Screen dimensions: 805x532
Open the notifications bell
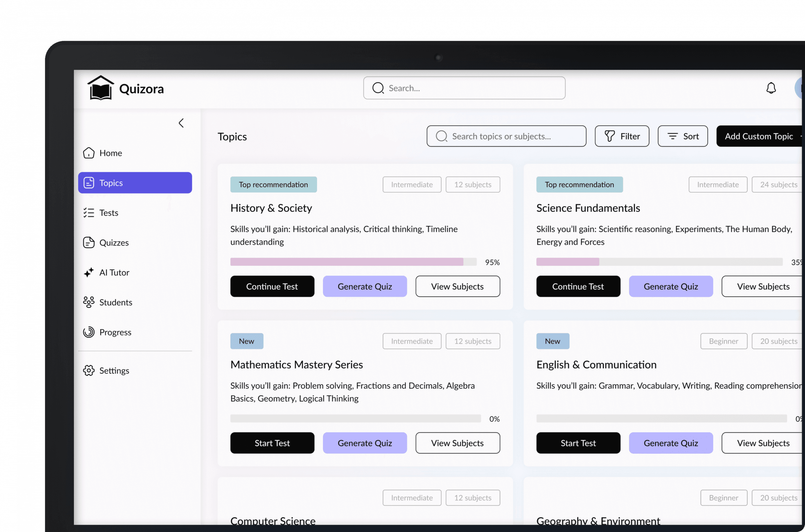(771, 88)
